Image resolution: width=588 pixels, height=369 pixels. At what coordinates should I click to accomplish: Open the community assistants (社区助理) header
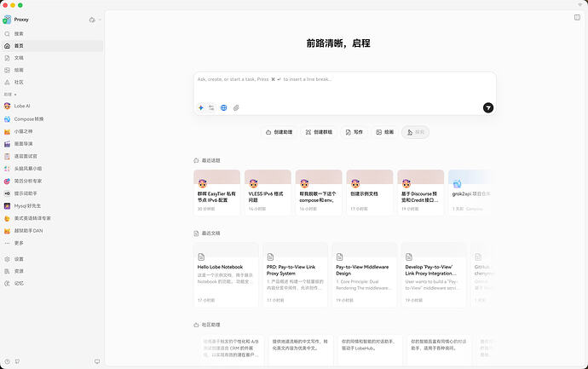pos(207,325)
